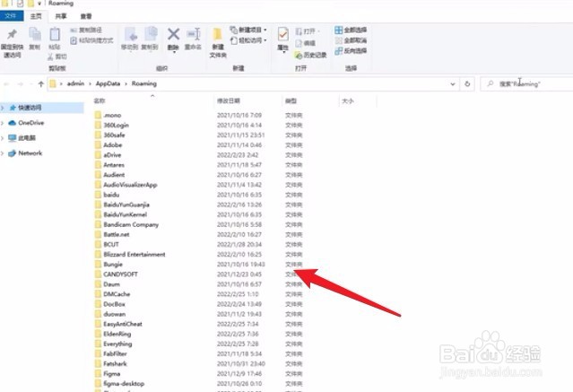The height and width of the screenshot is (392, 573).
Task: Click Paste shortcut (粘贴快捷方式) in ribbon
Action: pyautogui.click(x=91, y=40)
